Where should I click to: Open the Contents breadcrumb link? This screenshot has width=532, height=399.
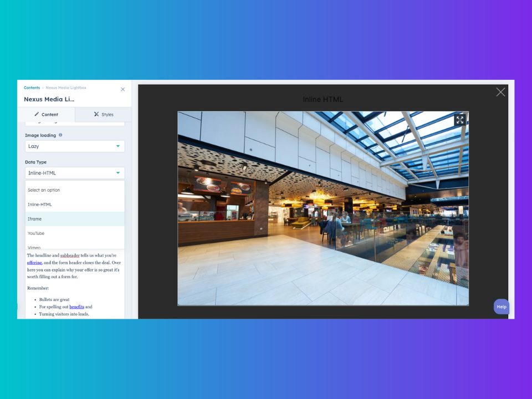pyautogui.click(x=32, y=87)
